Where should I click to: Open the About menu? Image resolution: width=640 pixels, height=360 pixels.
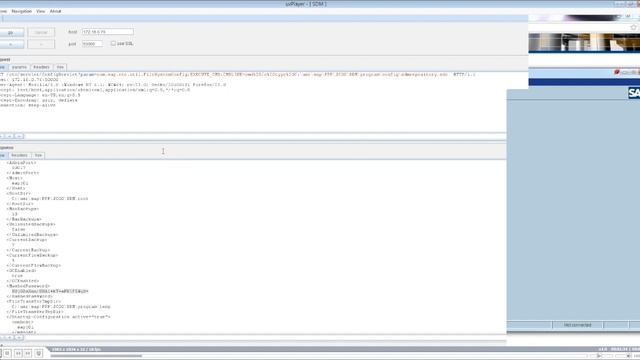click(56, 11)
